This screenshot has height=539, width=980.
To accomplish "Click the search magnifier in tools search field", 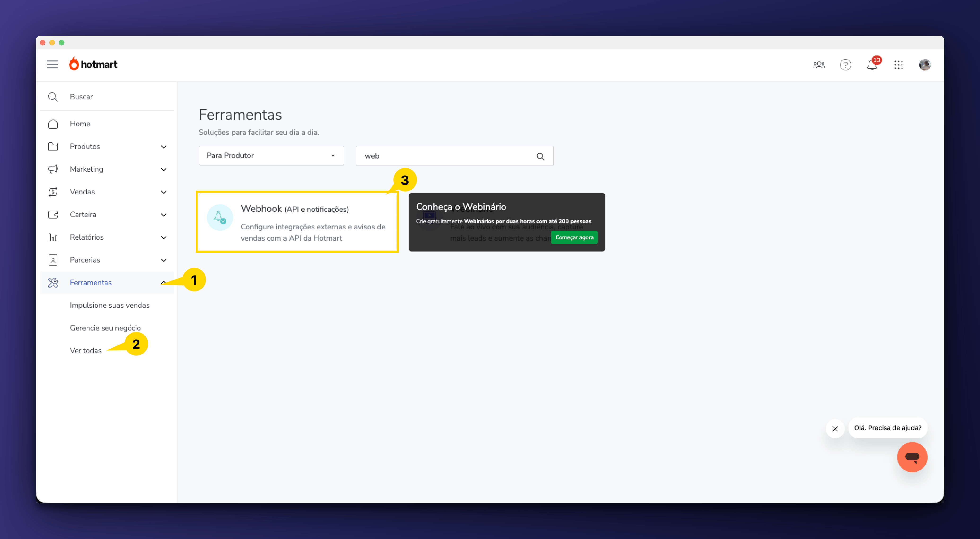I will tap(540, 156).
